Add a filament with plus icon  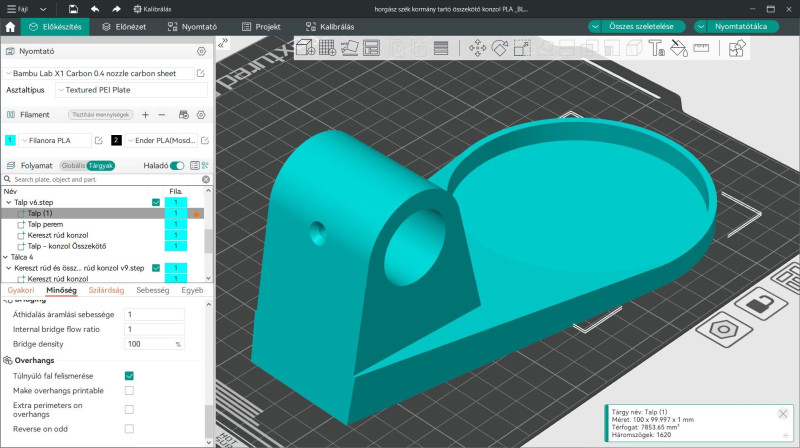145,115
